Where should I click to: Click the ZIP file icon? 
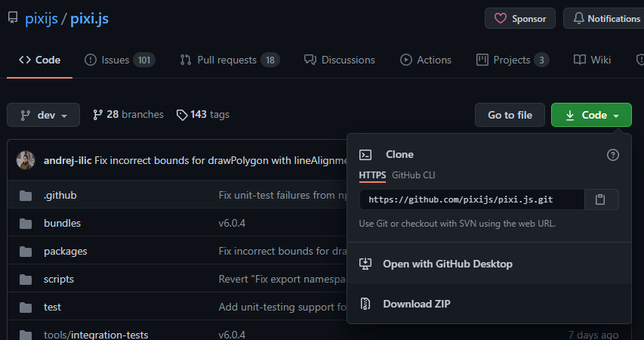[x=365, y=304]
